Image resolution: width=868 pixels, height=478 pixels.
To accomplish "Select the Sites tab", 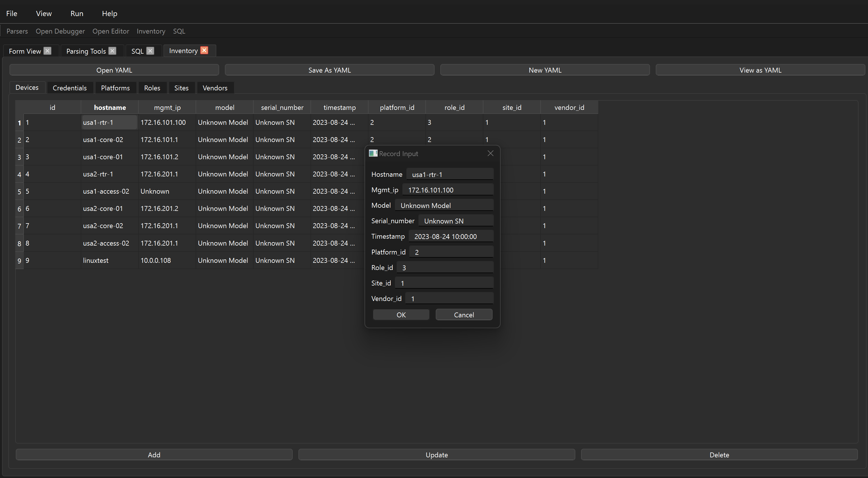I will pyautogui.click(x=181, y=88).
